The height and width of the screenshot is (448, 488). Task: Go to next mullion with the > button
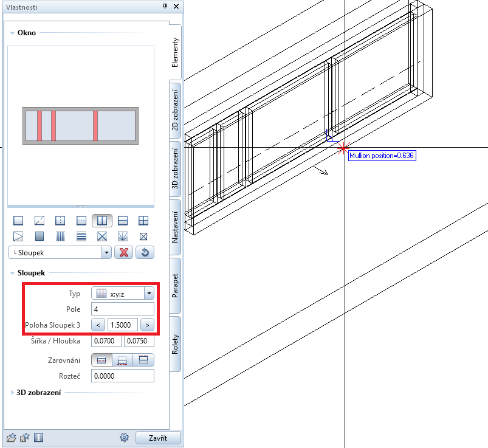click(x=147, y=325)
